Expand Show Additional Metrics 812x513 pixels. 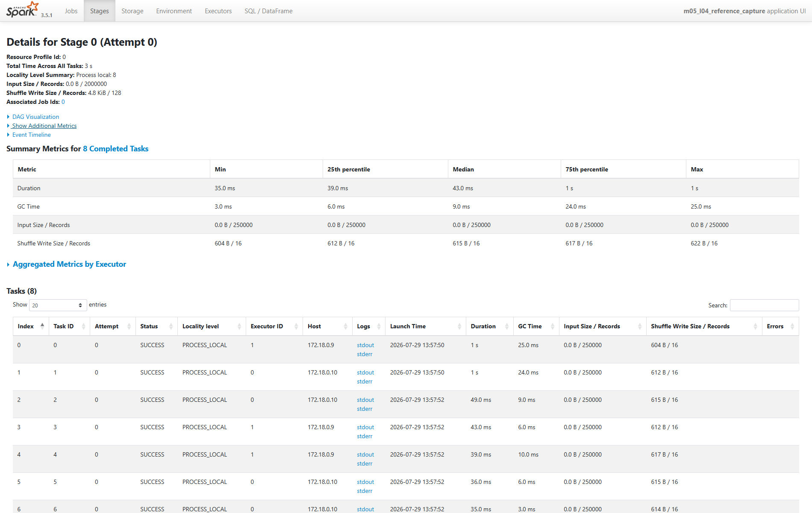pos(44,126)
